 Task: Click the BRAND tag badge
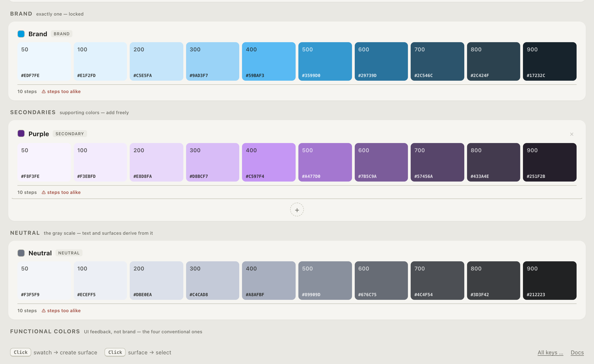(x=61, y=34)
